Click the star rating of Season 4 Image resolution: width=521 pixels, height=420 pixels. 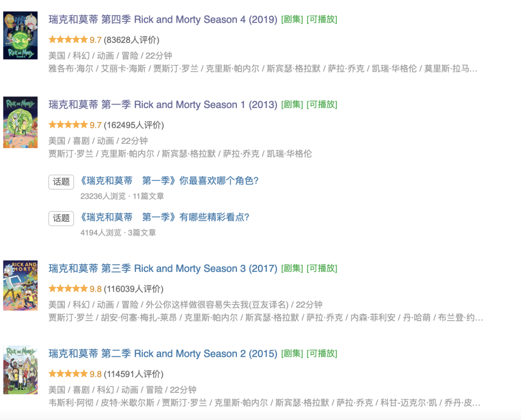[68, 40]
